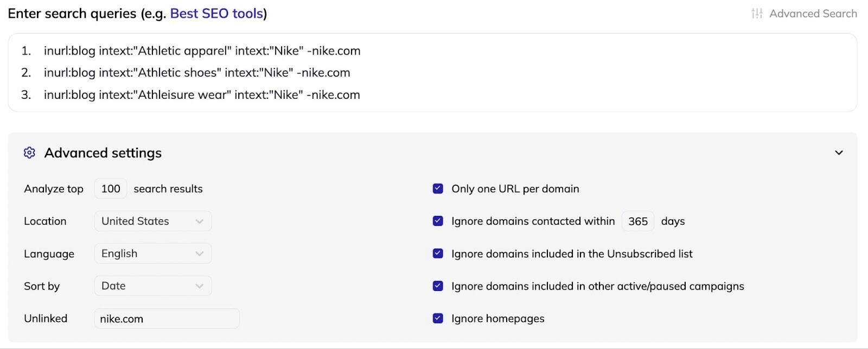This screenshot has height=349, width=868.
Task: Disable ignoring domains in other active/paused campaigns
Action: click(437, 286)
